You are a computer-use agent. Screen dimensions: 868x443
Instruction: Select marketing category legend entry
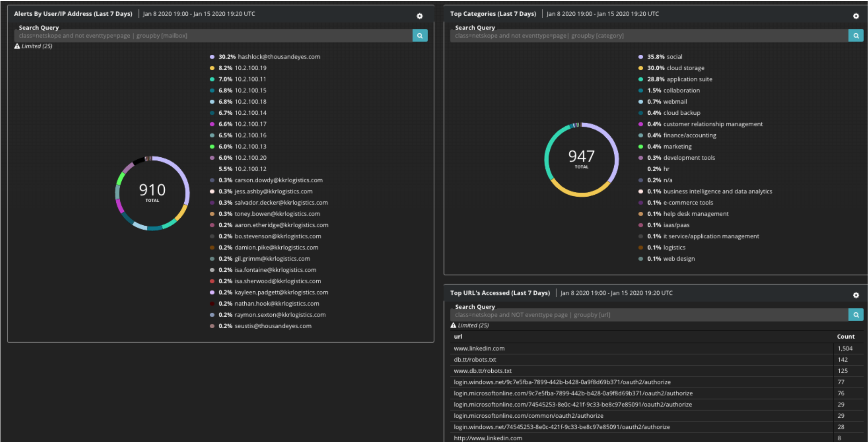point(665,146)
